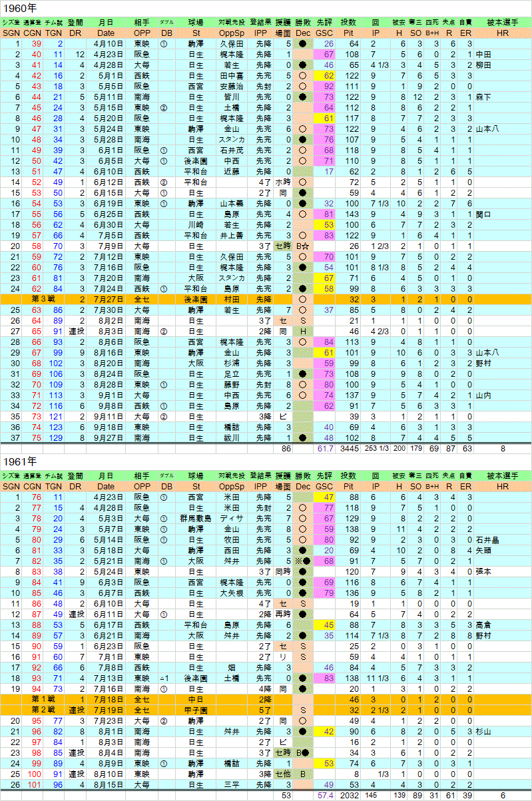532x801 pixels.
Task: Click the 8月16日 date cell
Action: click(105, 353)
